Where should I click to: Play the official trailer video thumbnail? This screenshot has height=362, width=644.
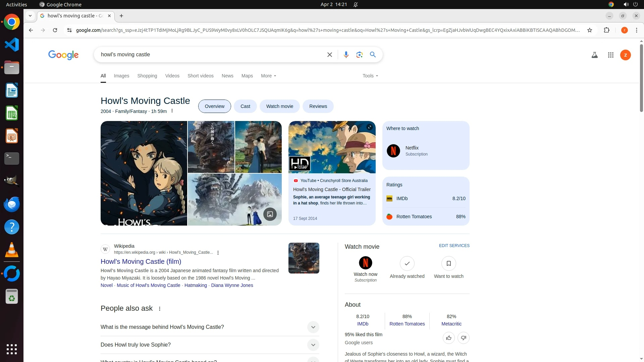332,147
